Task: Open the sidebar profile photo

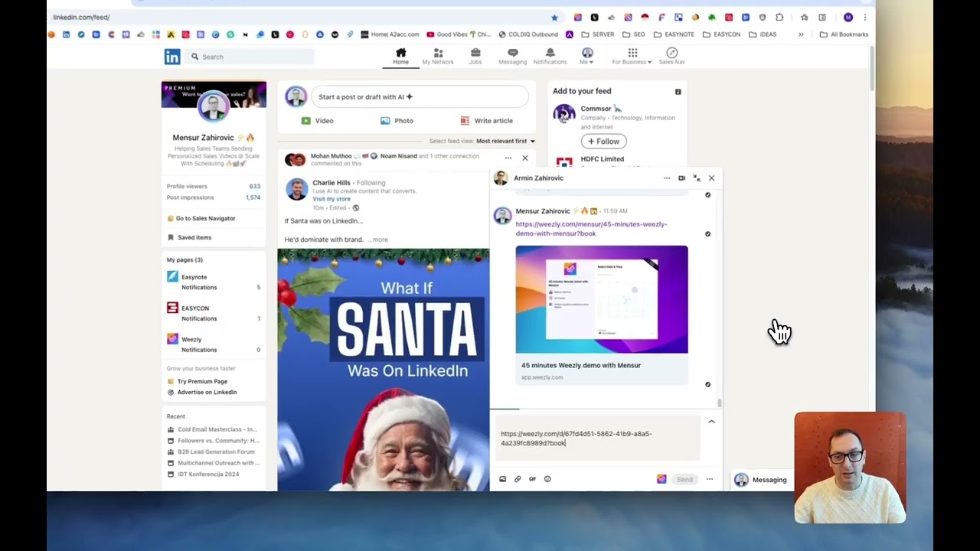Action: 214,106
